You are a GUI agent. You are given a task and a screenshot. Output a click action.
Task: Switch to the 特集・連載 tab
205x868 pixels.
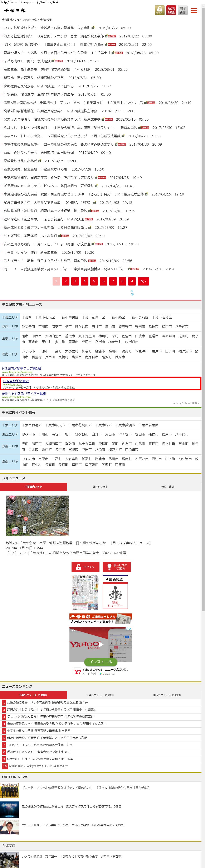coord(167,487)
